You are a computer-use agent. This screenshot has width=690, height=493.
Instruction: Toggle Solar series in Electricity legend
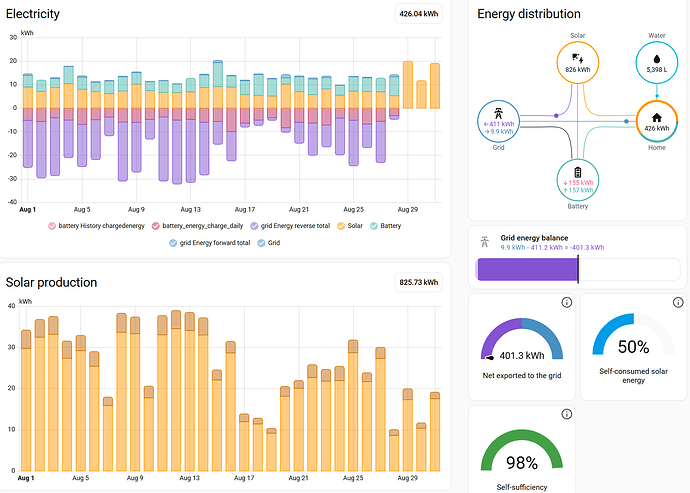coord(350,226)
